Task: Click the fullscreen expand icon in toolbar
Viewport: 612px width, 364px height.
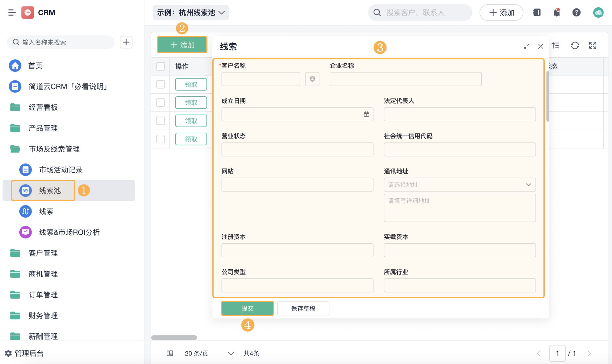Action: click(592, 46)
